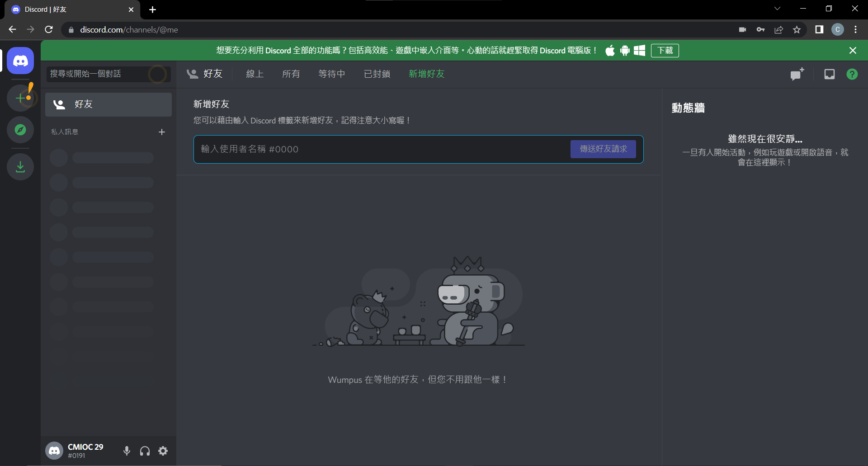
Task: Open the inbox icon
Action: click(x=829, y=74)
